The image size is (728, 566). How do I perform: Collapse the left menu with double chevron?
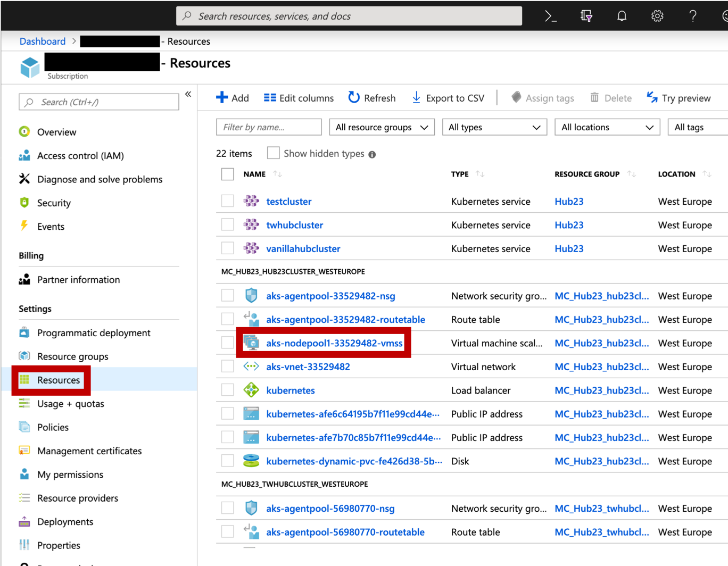click(x=188, y=94)
